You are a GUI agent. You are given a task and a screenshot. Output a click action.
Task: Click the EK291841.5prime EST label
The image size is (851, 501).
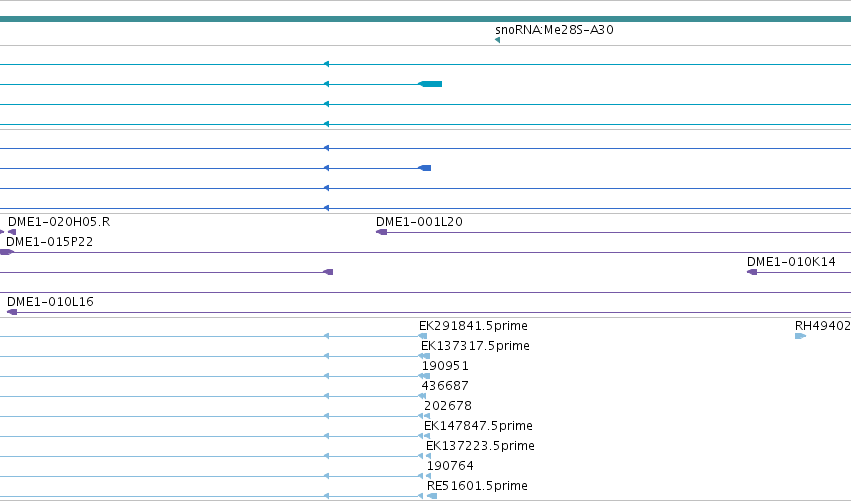pyautogui.click(x=473, y=326)
